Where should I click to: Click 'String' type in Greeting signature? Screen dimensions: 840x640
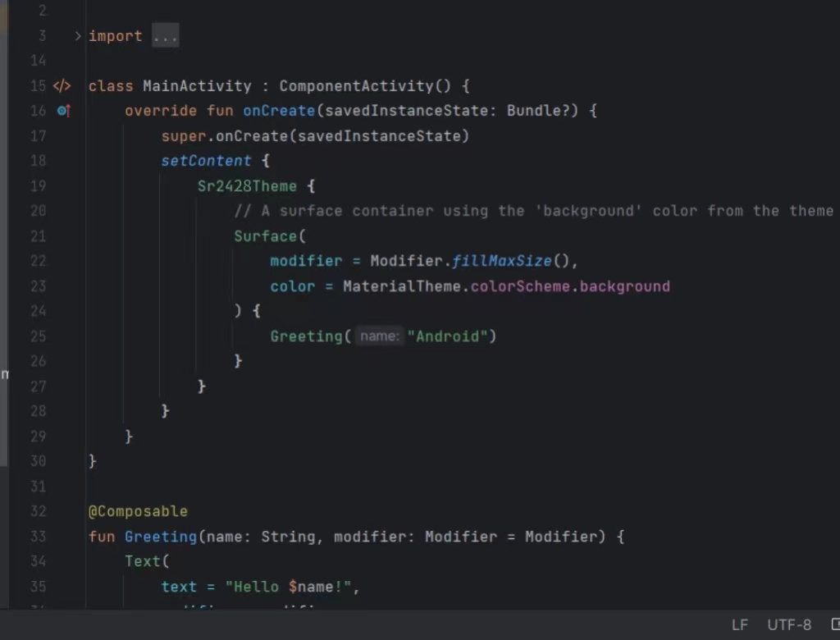[x=288, y=537]
